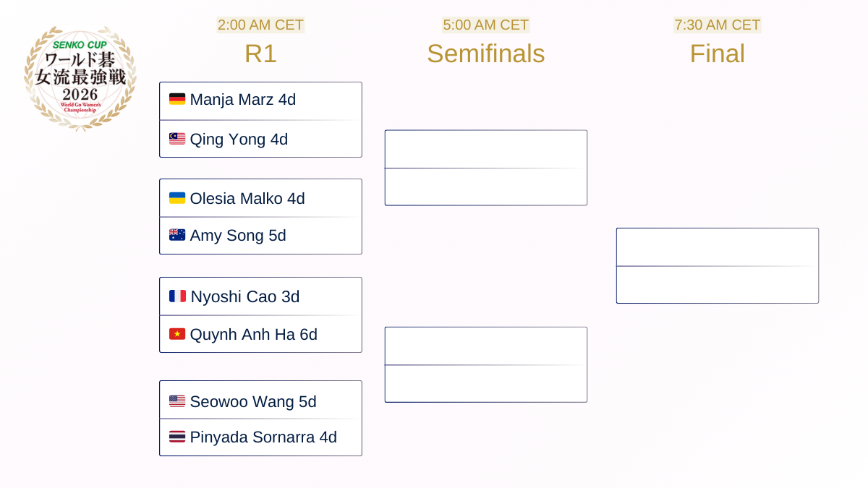Click the Vietnamese flag beside Quynh Anh Ha
Image resolution: width=868 pixels, height=488 pixels.
point(177,334)
